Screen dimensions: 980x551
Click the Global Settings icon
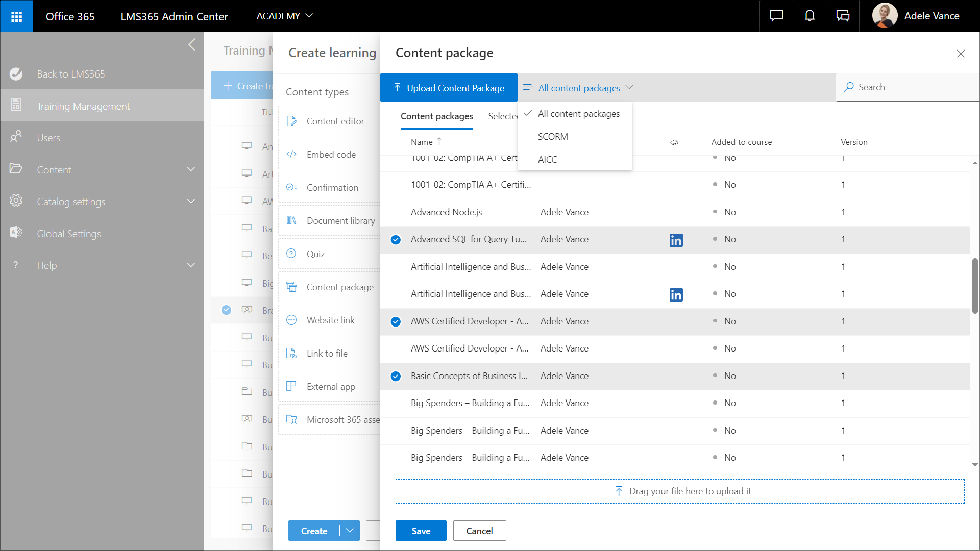point(16,232)
